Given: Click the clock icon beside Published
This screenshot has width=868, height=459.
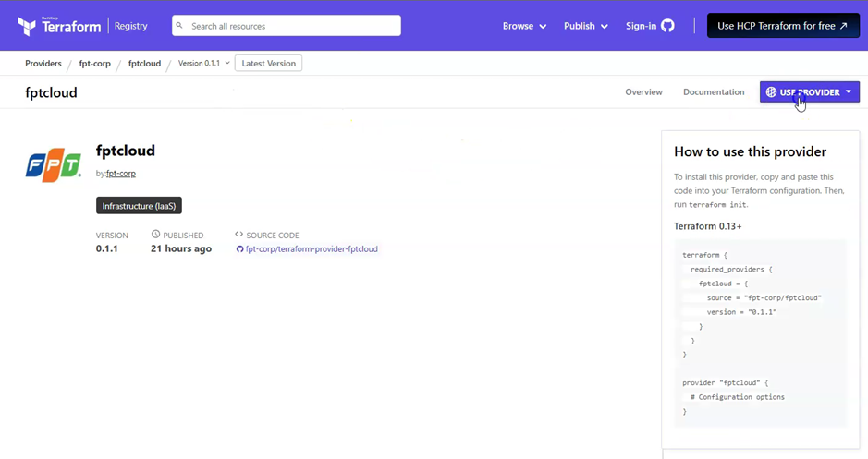Looking at the screenshot, I should 155,235.
